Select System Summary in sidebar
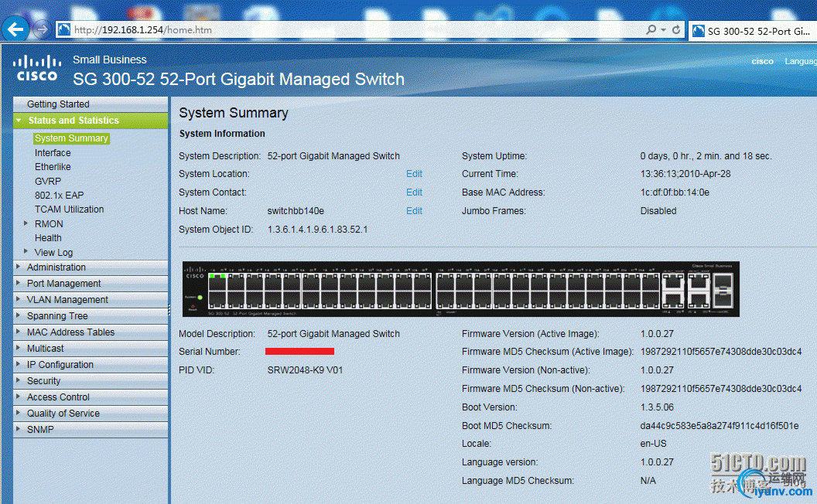This screenshot has width=817, height=504. click(71, 138)
